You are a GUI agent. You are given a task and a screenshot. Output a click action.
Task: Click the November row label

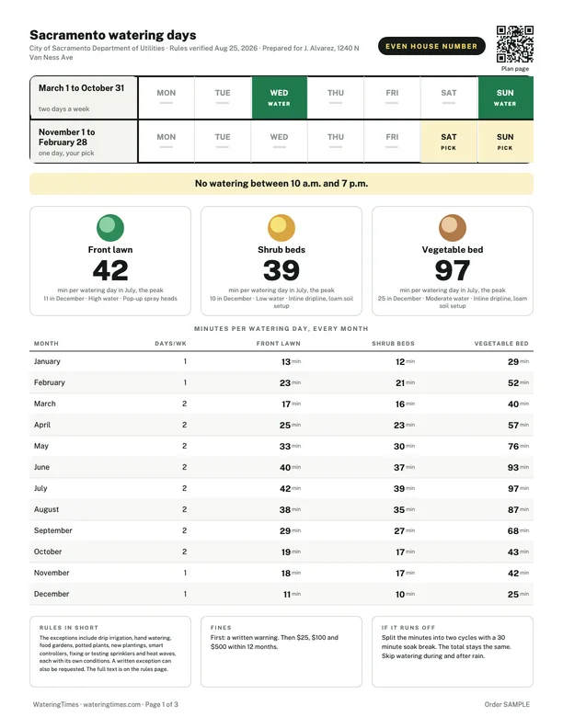click(x=52, y=573)
